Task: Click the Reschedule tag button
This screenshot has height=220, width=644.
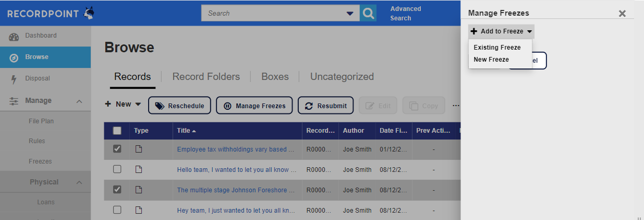Action: (180, 106)
